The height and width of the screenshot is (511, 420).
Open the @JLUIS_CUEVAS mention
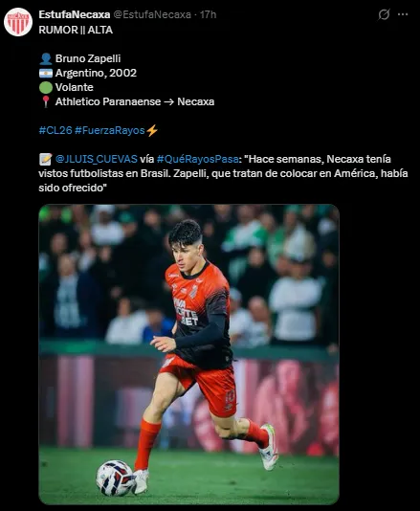(97, 159)
